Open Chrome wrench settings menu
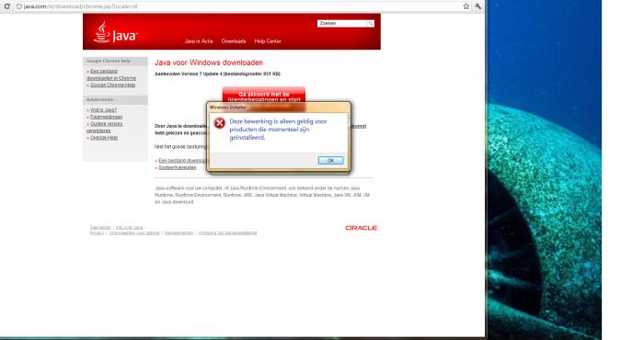Screen dimensions: 644x340 pyautogui.click(x=478, y=6)
